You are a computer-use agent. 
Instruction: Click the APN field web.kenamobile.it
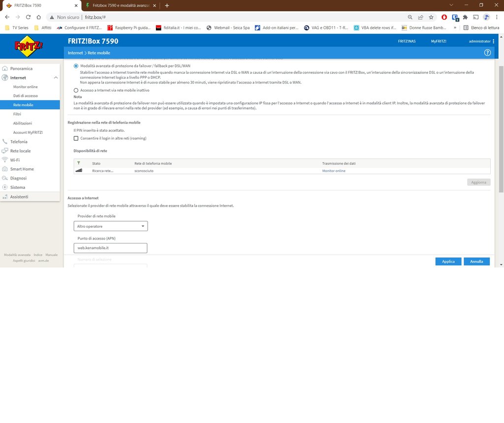(111, 248)
